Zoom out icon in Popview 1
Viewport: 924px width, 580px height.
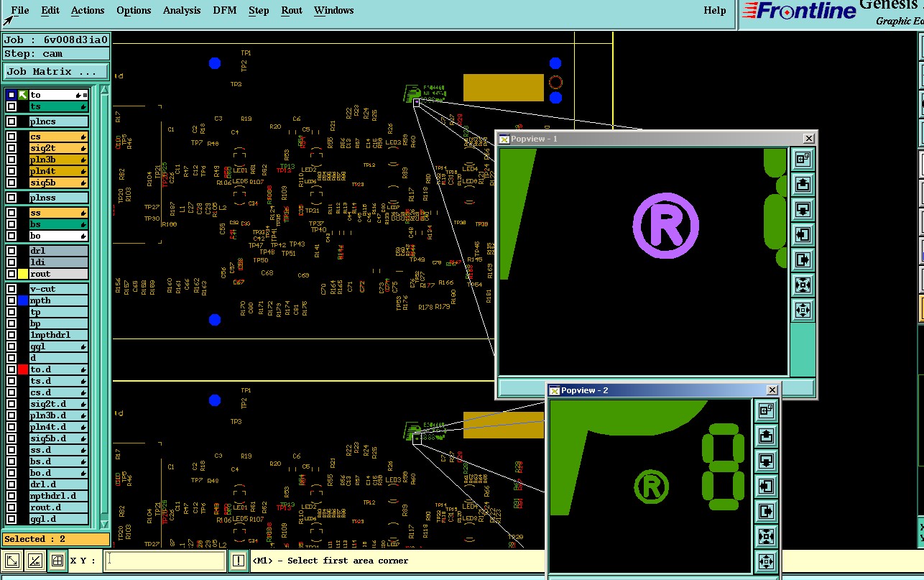point(803,310)
